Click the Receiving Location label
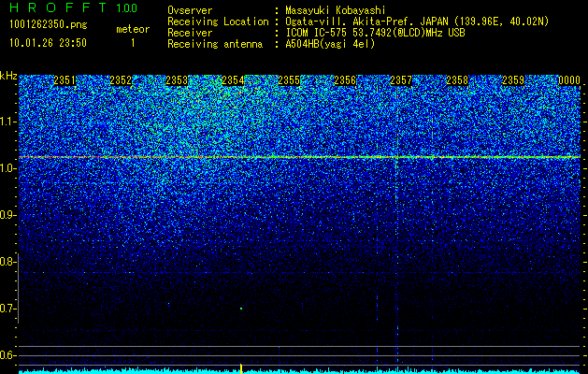The height and width of the screenshot is (374, 588). coord(218,22)
